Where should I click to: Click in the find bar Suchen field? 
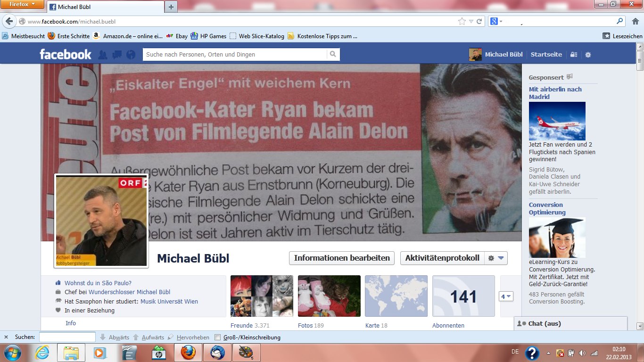pos(67,337)
